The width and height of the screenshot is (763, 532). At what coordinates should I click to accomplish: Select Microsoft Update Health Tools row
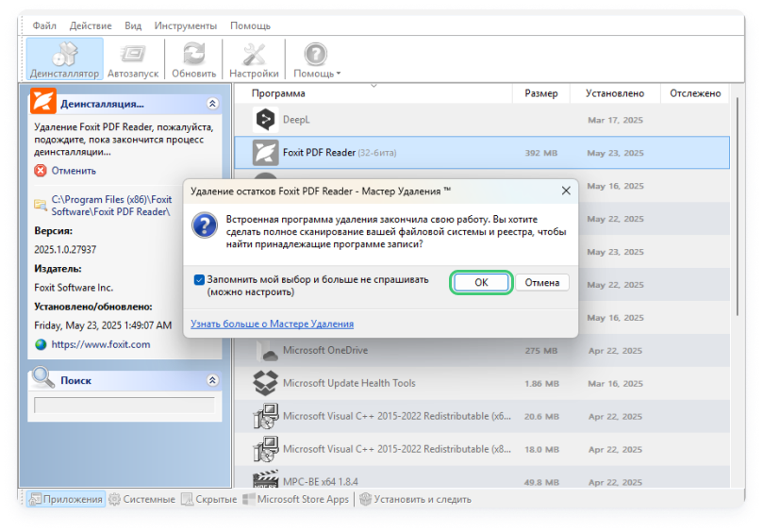tap(482, 383)
